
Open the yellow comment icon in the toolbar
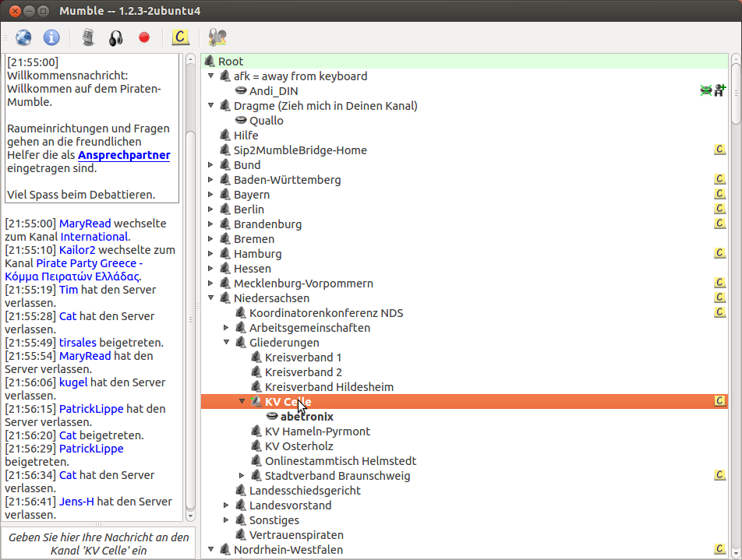(x=181, y=37)
